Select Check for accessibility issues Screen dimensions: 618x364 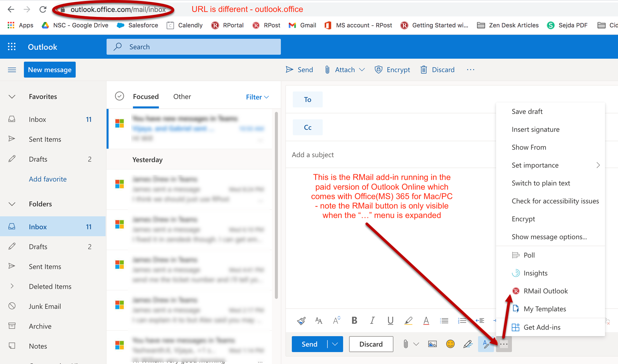[x=550, y=201]
